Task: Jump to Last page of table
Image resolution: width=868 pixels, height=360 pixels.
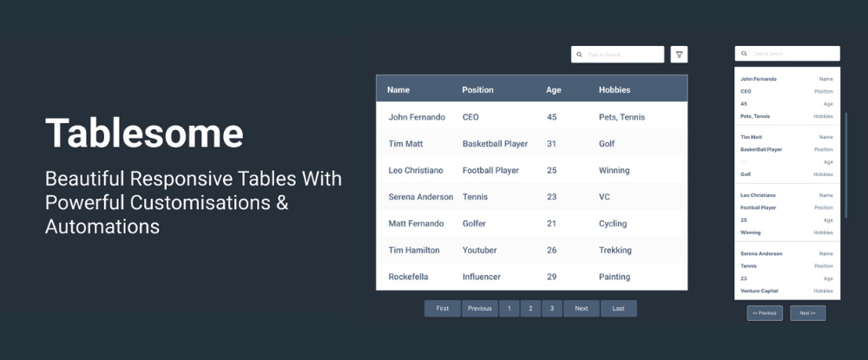Action: coord(618,309)
